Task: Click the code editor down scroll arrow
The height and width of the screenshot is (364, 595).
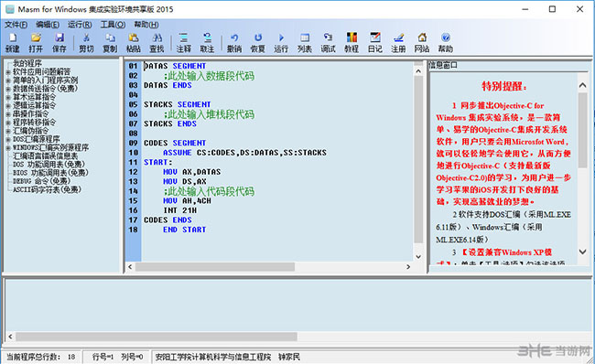Action: coord(418,257)
